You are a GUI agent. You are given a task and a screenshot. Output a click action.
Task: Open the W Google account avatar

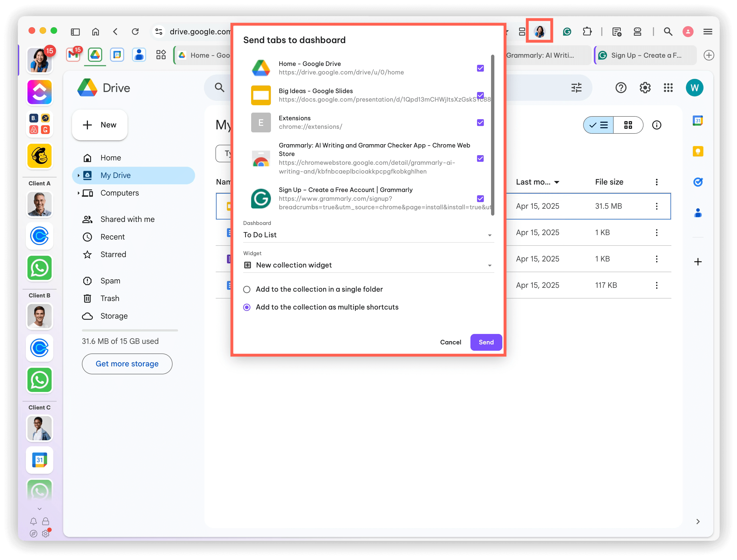coord(695,88)
